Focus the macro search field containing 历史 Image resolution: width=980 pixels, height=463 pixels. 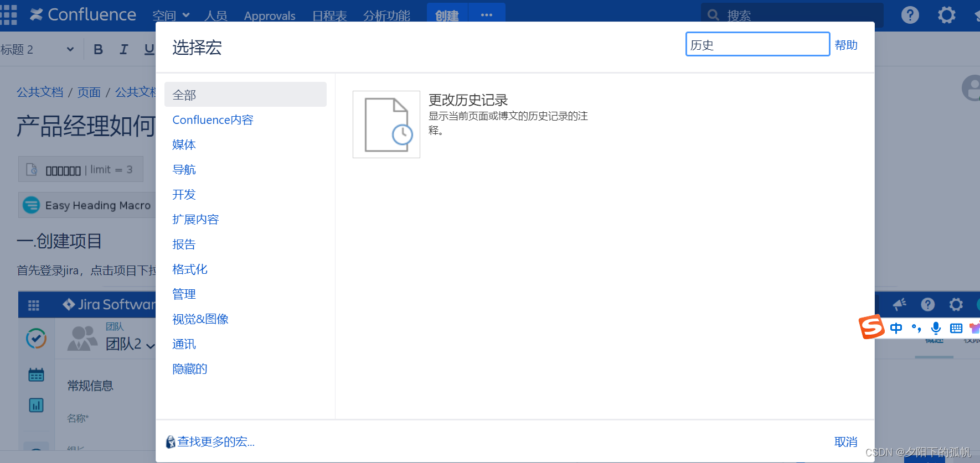(757, 44)
